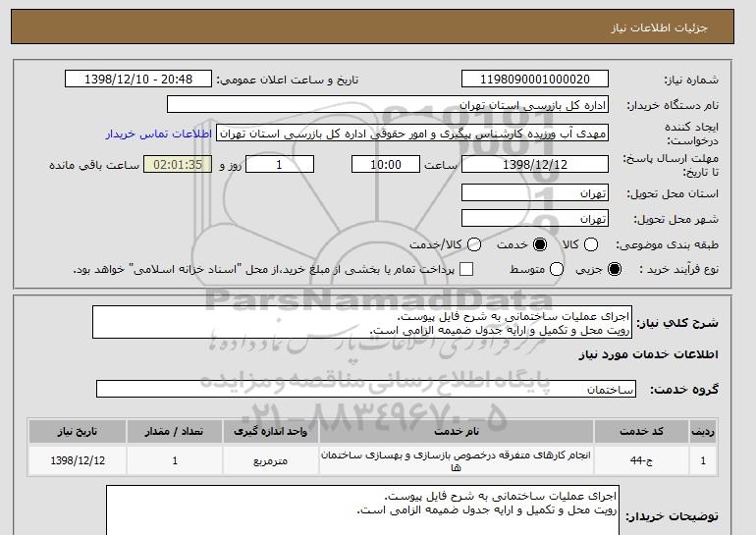Image resolution: width=756 pixels, height=535 pixels.
Task: Click the buyer organization name field
Action: (388, 105)
